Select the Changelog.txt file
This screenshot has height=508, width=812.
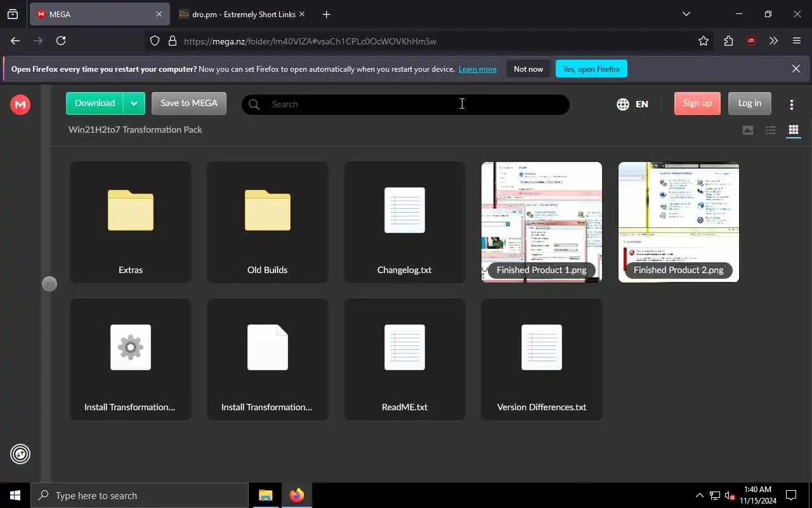pos(405,222)
